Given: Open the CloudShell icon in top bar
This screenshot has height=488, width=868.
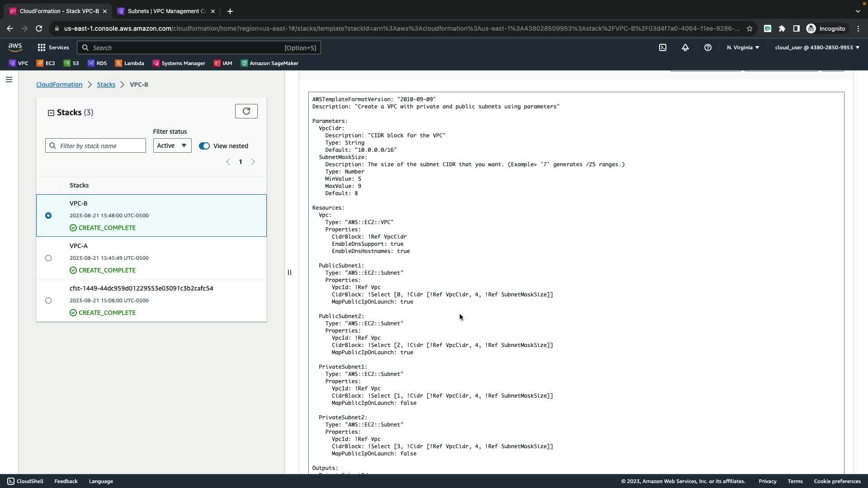Looking at the screenshot, I should click(662, 47).
